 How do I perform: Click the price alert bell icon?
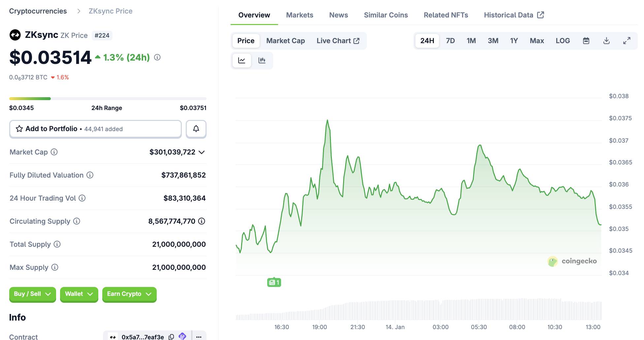tap(196, 129)
